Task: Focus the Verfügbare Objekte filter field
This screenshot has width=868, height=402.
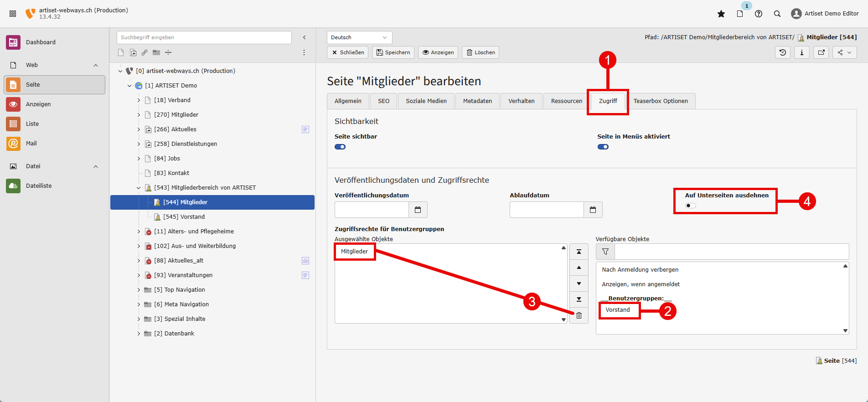Action: [732, 252]
